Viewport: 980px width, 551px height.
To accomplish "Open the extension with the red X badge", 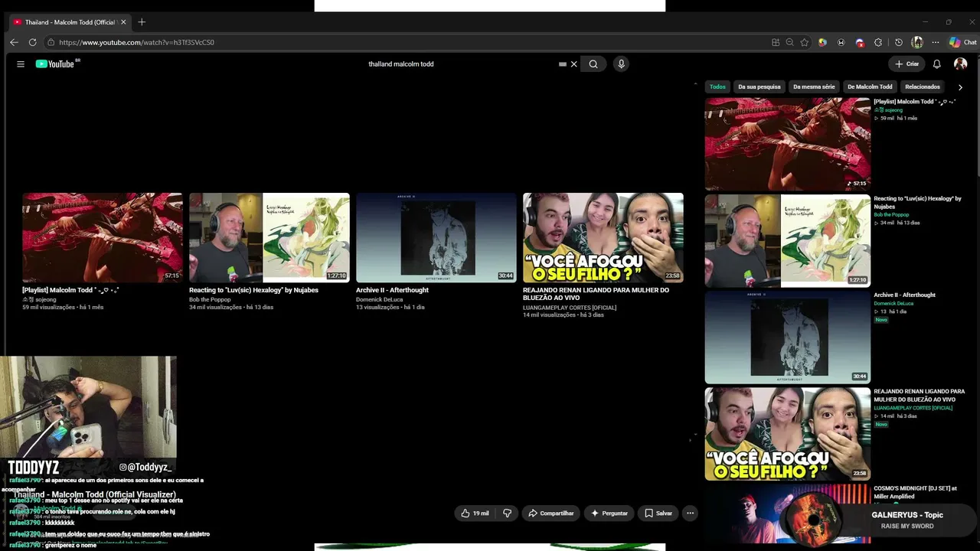I will (x=860, y=42).
